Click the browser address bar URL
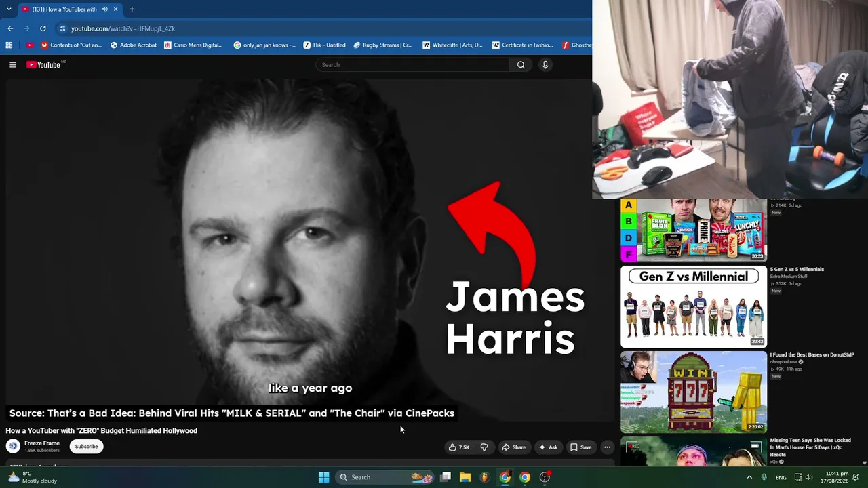868x488 pixels. point(123,28)
